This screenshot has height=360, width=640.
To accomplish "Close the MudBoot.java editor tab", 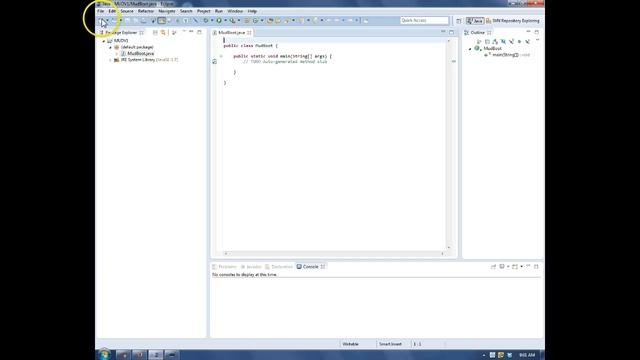I will click(x=249, y=33).
